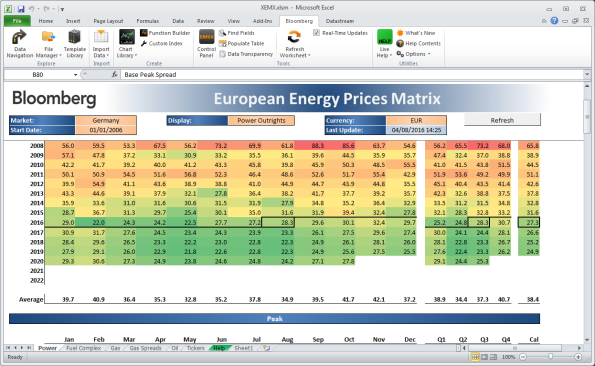Click the Refresh Worksheet icon
Image resolution: width=595 pixels, height=366 pixels.
coord(294,44)
